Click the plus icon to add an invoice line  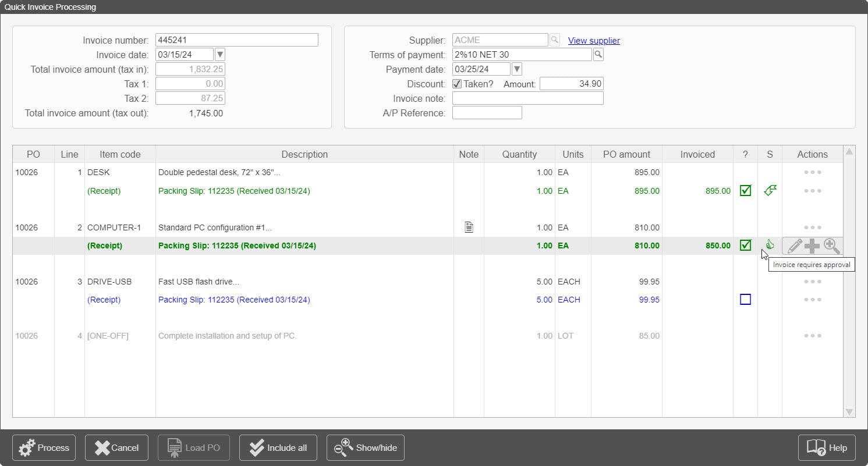(813, 246)
